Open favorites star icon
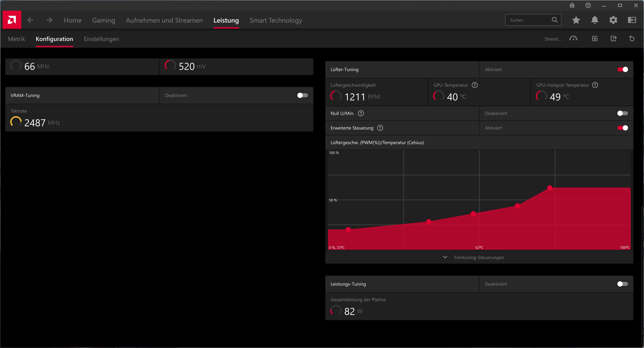 click(576, 20)
